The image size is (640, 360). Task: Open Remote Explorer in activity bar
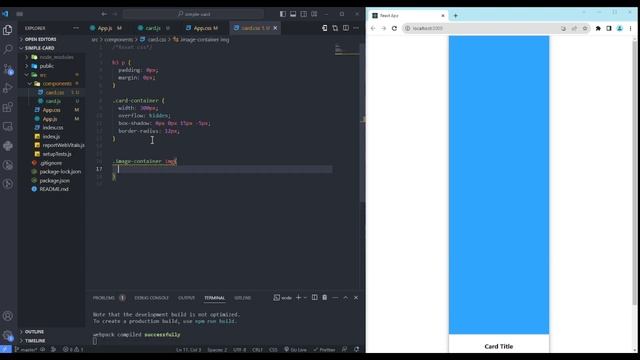click(x=7, y=127)
